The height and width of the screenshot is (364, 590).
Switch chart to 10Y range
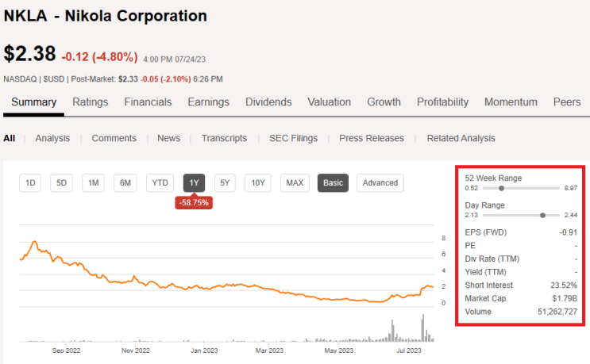[x=258, y=183]
